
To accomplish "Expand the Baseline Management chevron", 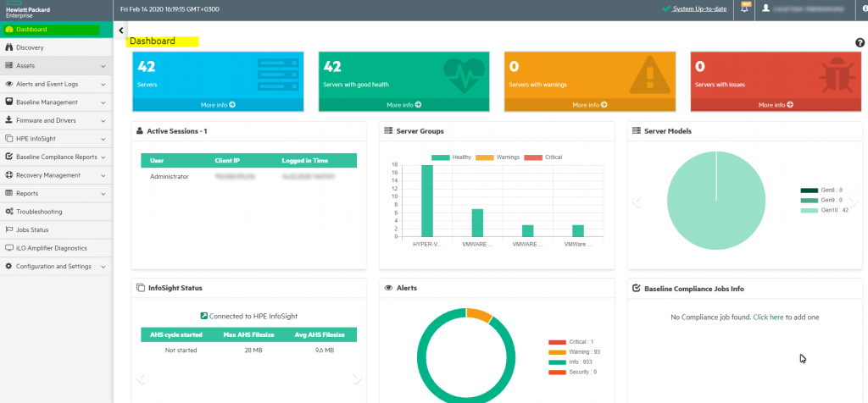I will click(x=103, y=102).
